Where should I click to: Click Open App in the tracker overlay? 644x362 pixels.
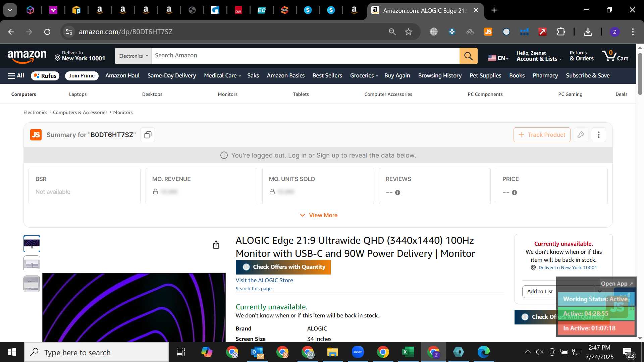[616, 284]
